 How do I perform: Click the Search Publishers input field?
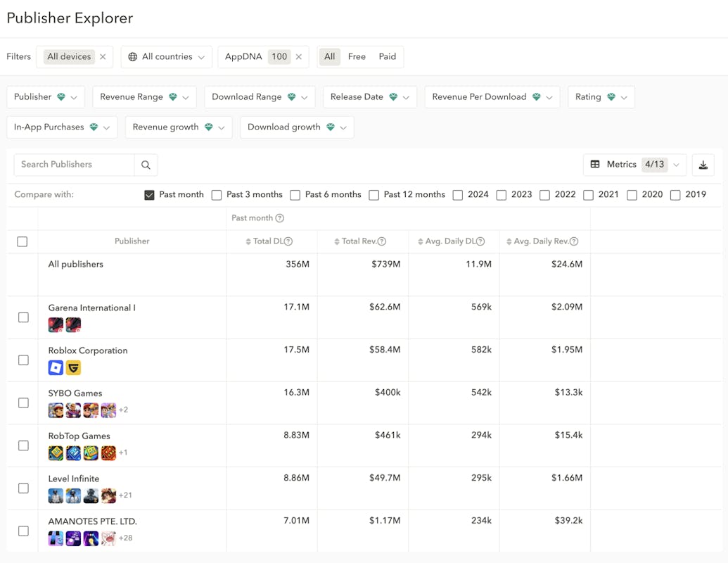click(74, 165)
